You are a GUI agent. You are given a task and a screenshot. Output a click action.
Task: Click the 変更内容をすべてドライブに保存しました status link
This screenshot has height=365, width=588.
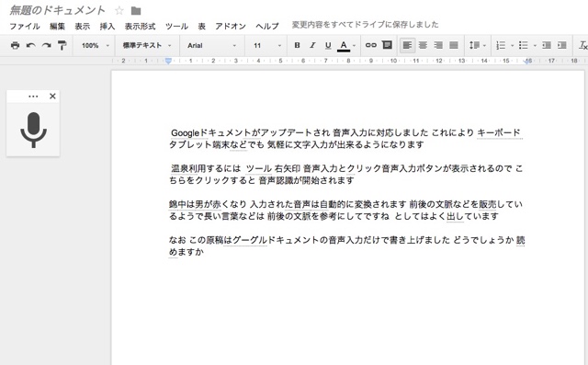click(x=365, y=25)
